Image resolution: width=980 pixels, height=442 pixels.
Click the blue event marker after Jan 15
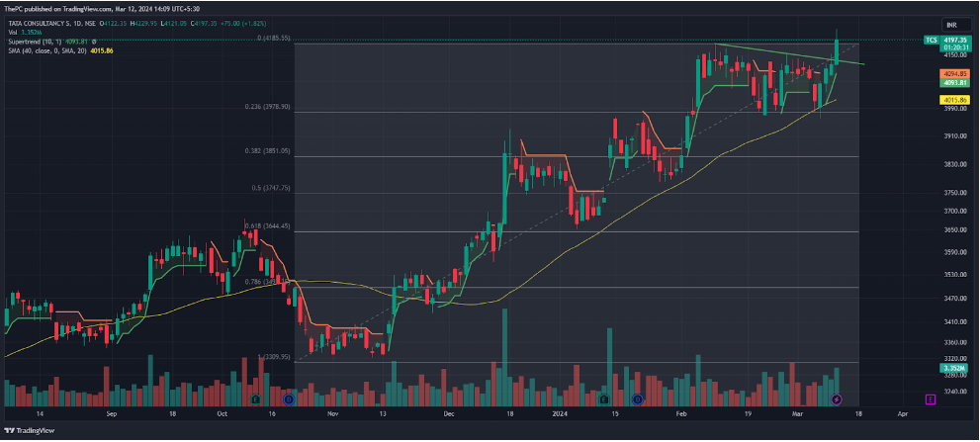(x=638, y=399)
